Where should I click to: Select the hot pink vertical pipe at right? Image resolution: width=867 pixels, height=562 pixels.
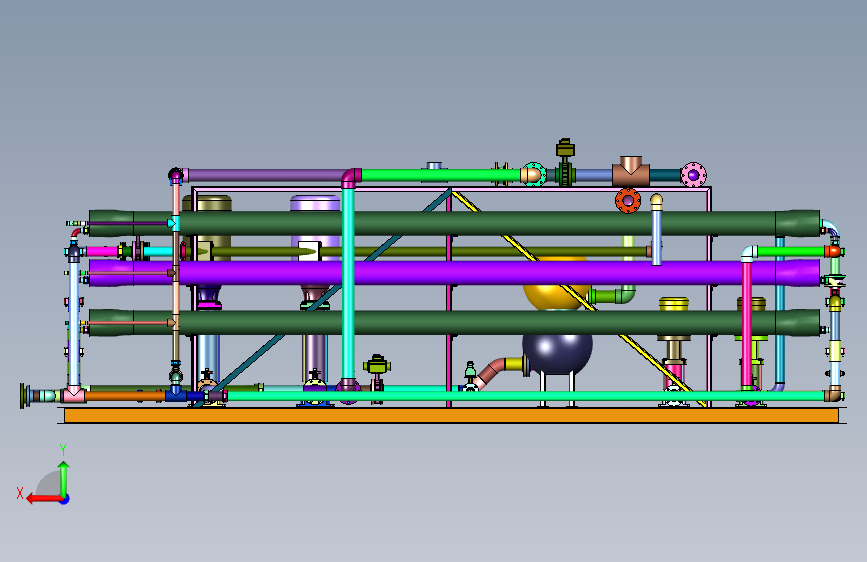pyautogui.click(x=746, y=324)
